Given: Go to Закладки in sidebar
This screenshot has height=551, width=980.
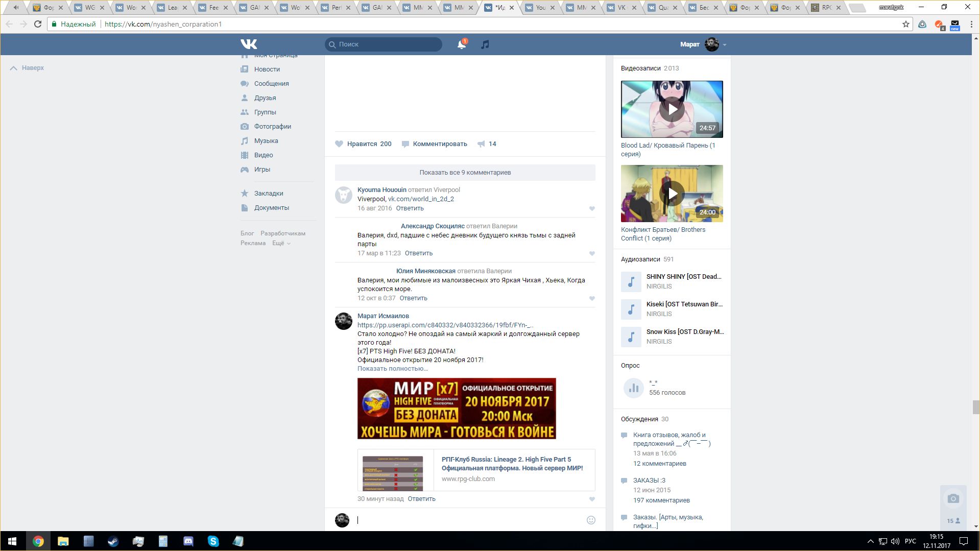Looking at the screenshot, I should [269, 194].
